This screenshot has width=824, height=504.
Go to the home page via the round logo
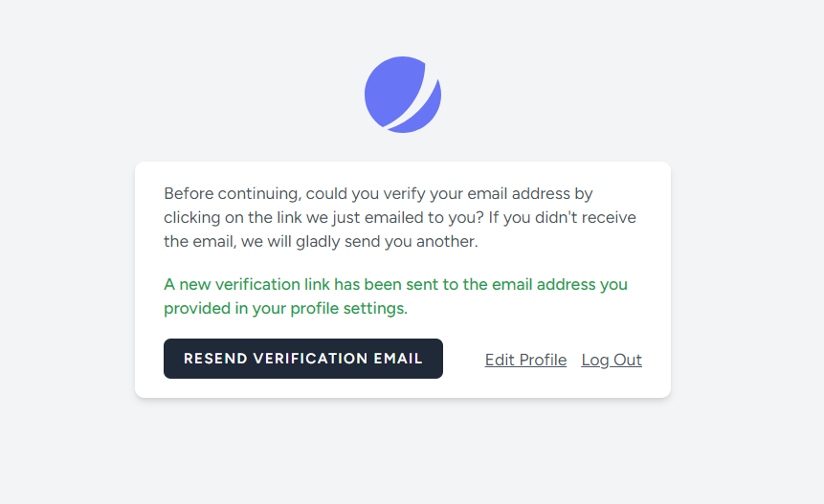(x=402, y=95)
